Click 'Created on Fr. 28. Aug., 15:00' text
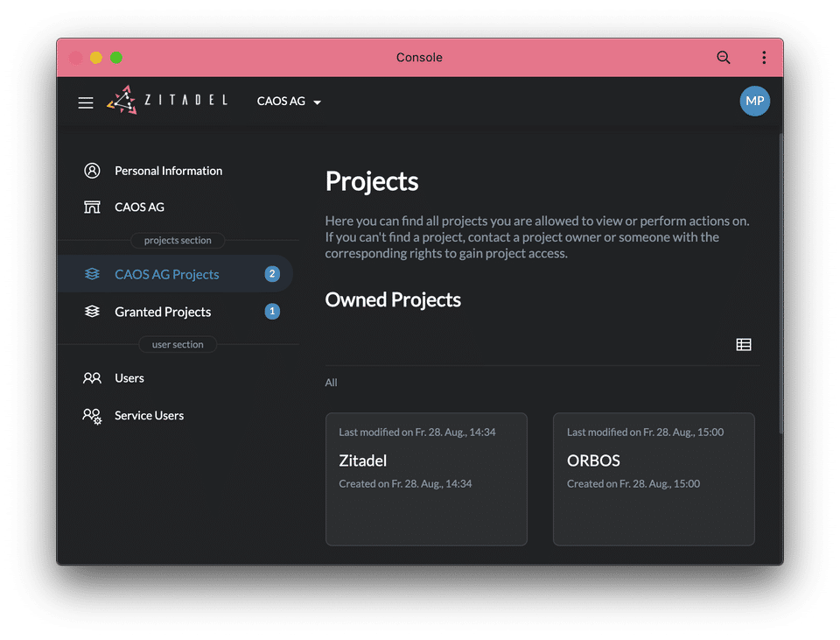 click(x=633, y=483)
